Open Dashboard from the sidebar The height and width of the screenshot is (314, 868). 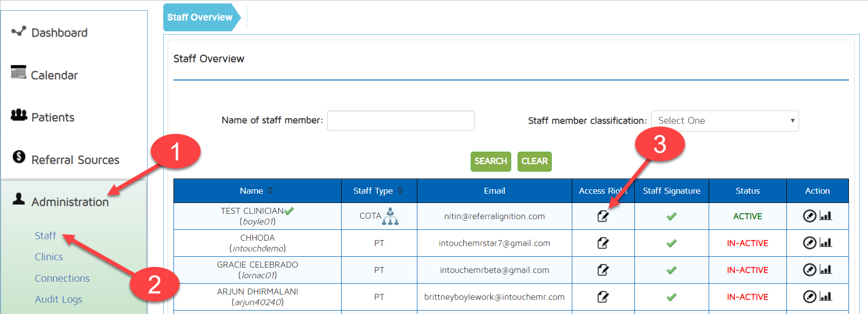pyautogui.click(x=59, y=33)
